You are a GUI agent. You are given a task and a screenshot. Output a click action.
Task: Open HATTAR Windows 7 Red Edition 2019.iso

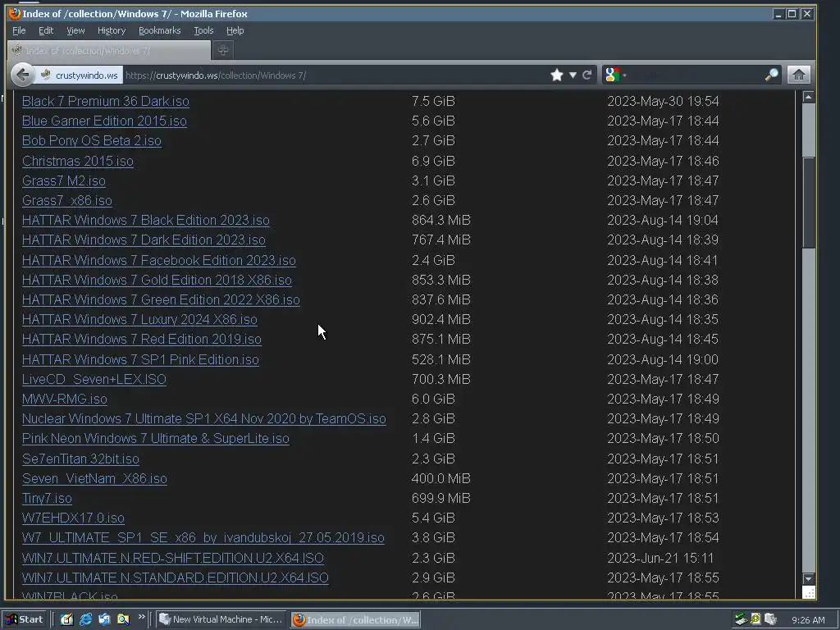click(141, 340)
